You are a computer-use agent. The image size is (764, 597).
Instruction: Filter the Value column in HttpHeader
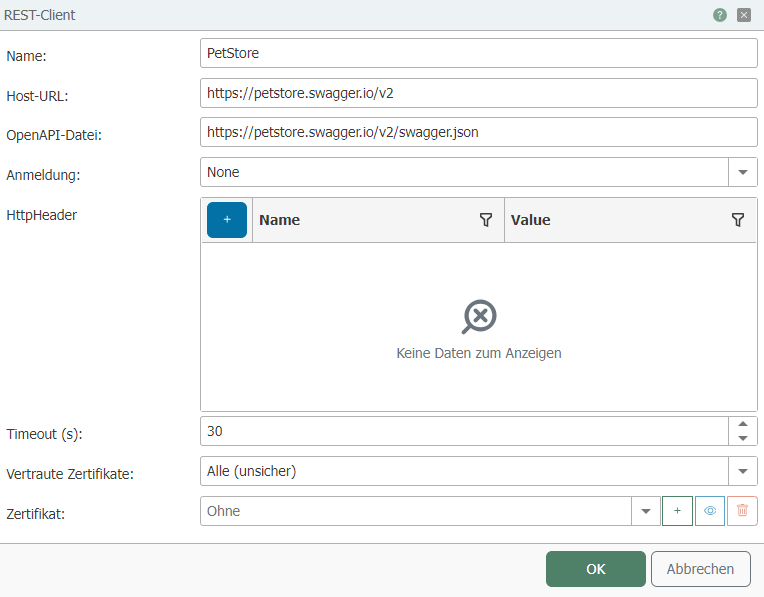click(738, 220)
